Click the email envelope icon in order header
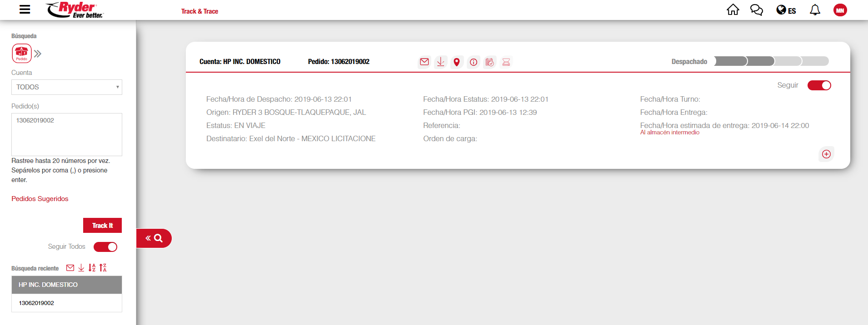The image size is (868, 325). coord(424,62)
